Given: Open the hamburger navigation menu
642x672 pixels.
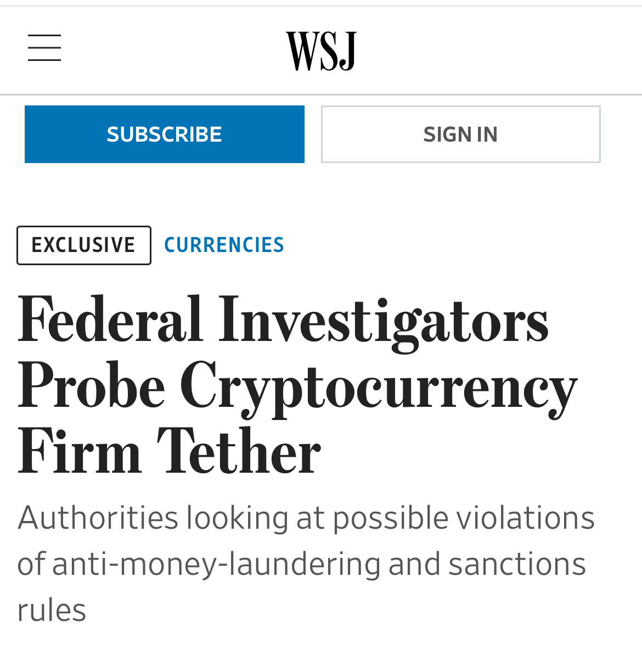Looking at the screenshot, I should (x=44, y=48).
